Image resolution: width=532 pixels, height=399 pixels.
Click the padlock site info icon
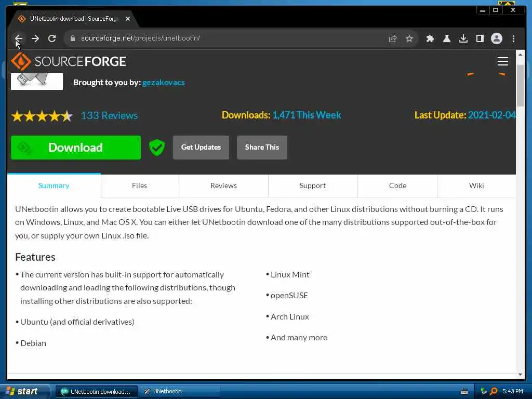click(72, 38)
